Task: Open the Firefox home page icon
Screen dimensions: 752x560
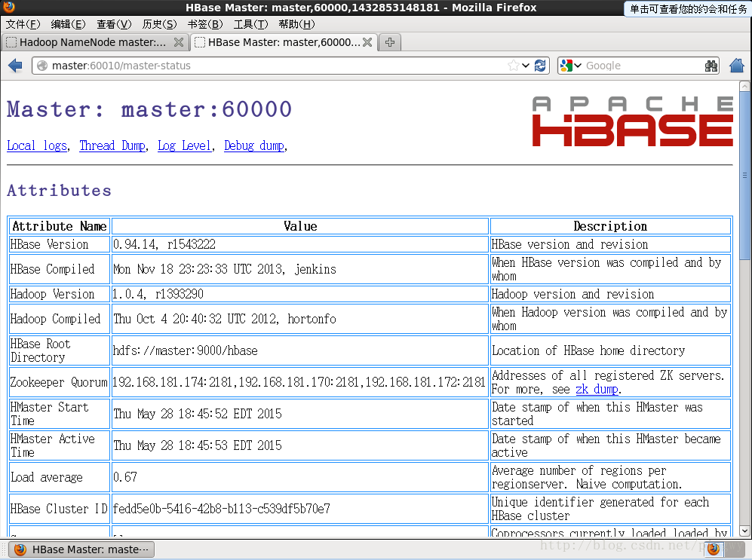Action: [737, 66]
